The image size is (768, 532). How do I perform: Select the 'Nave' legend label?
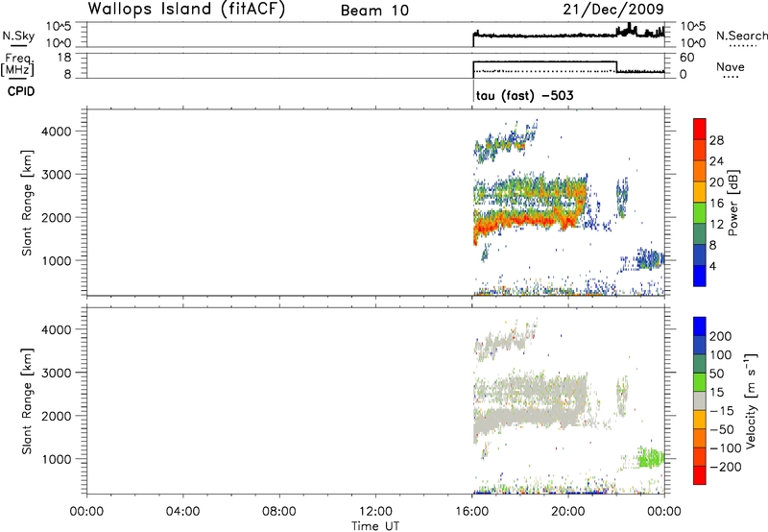[731, 66]
